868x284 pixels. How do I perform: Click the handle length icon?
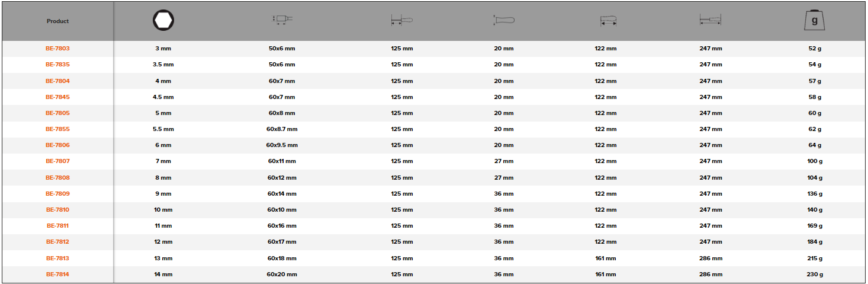click(x=607, y=21)
